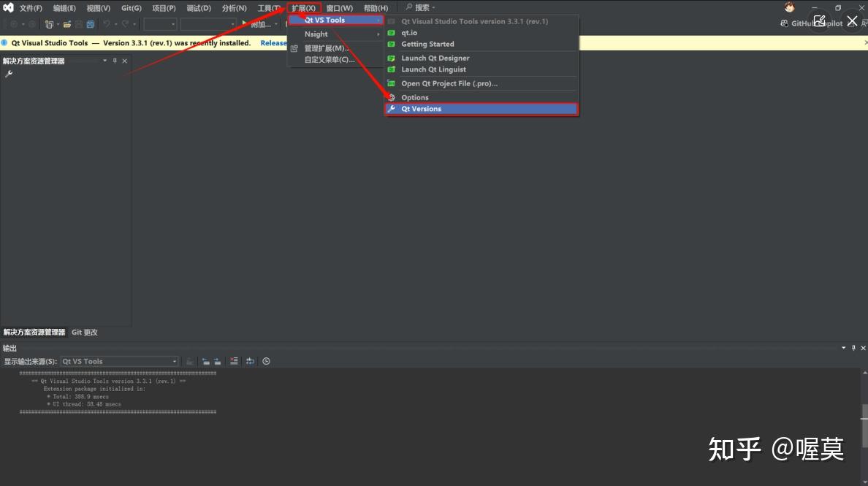Select Open Qt Project File (.pro)
The width and height of the screenshot is (868, 486).
[449, 83]
